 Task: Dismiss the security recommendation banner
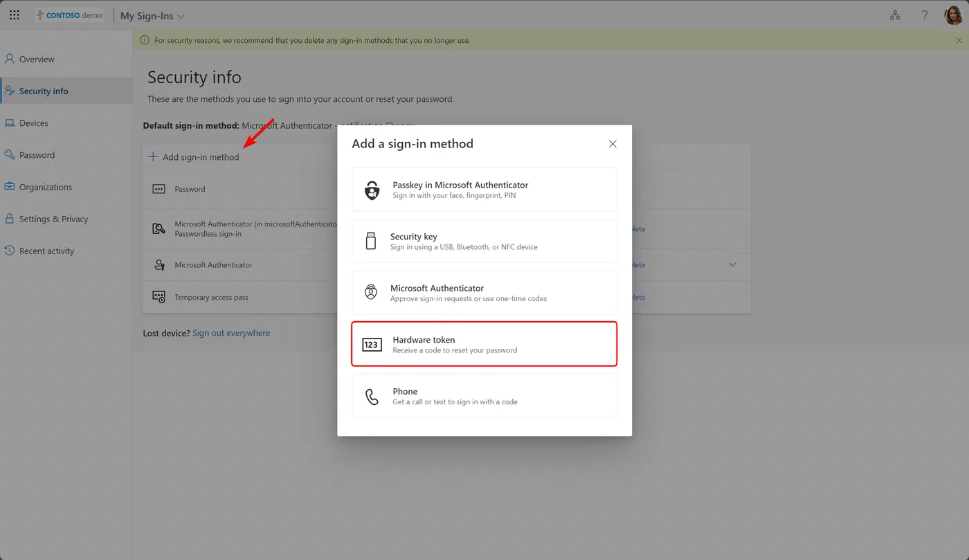(x=959, y=40)
